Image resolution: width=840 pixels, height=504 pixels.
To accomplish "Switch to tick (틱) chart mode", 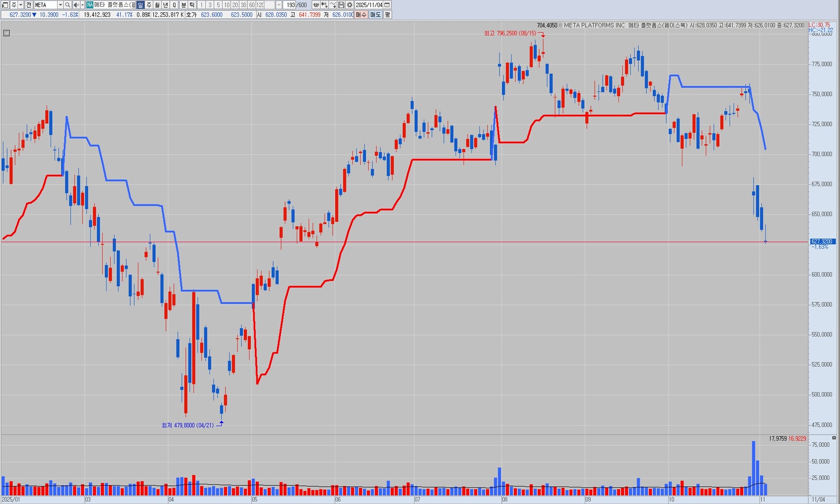I will (x=192, y=5).
